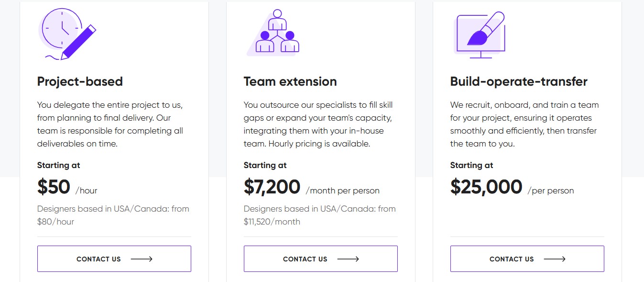Select the Build-operate-transfer heading
Viewport: 644px width, 282px height.
click(x=519, y=82)
